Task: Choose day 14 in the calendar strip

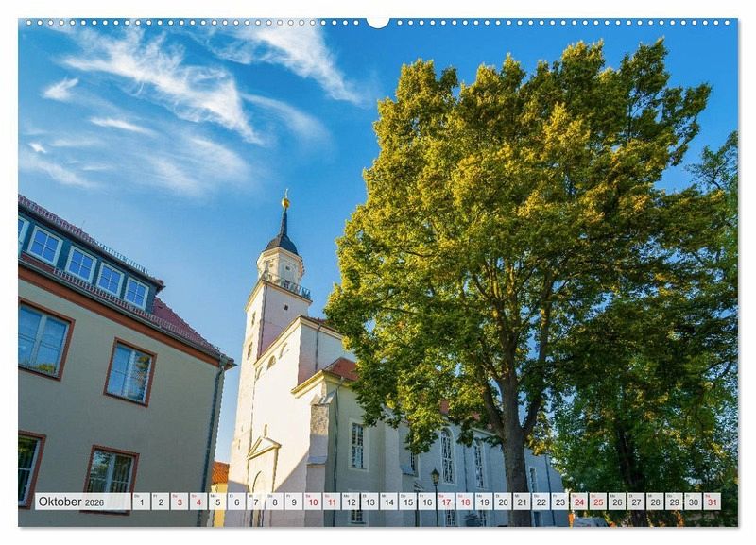Action: (x=388, y=502)
